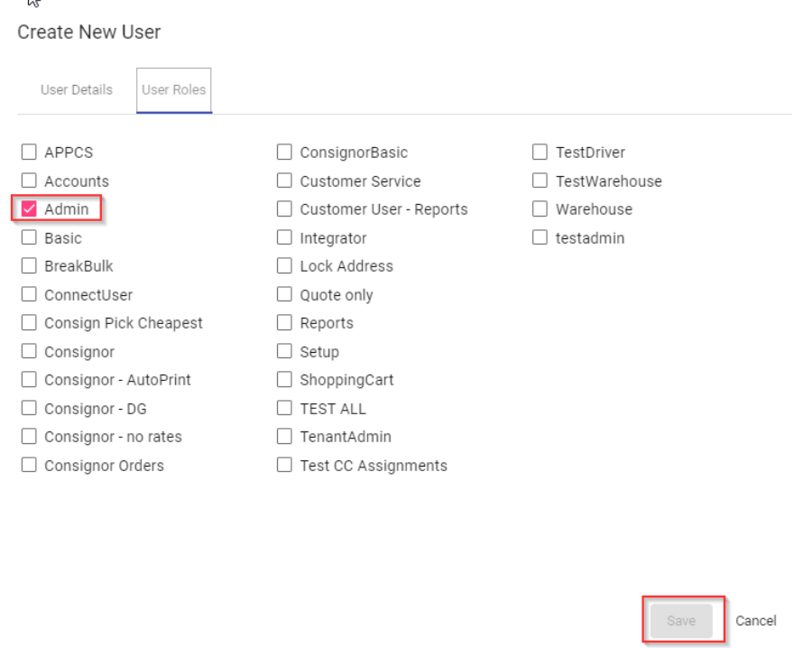Image resolution: width=812 pixels, height=648 pixels.
Task: Select the TestDriver role checkbox
Action: coord(540,153)
